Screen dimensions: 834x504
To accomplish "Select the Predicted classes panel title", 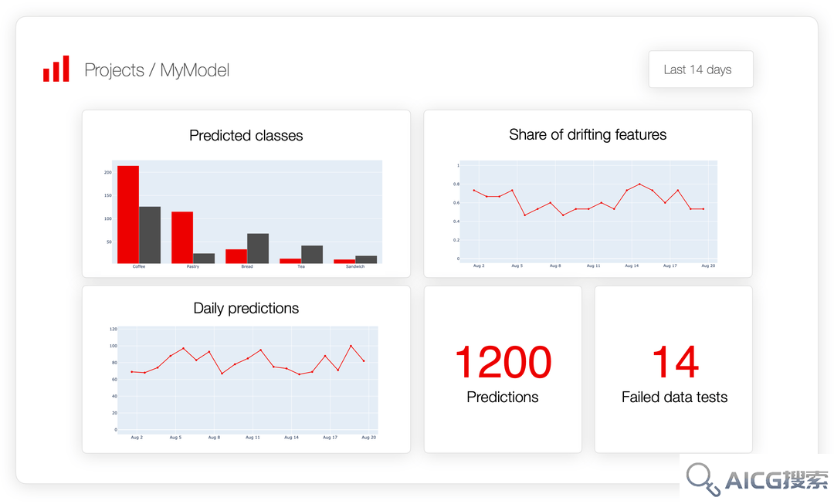I will pyautogui.click(x=246, y=136).
